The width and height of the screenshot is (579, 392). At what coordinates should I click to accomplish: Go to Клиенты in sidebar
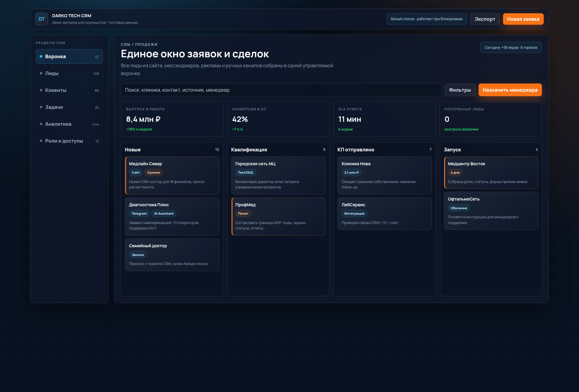click(69, 90)
